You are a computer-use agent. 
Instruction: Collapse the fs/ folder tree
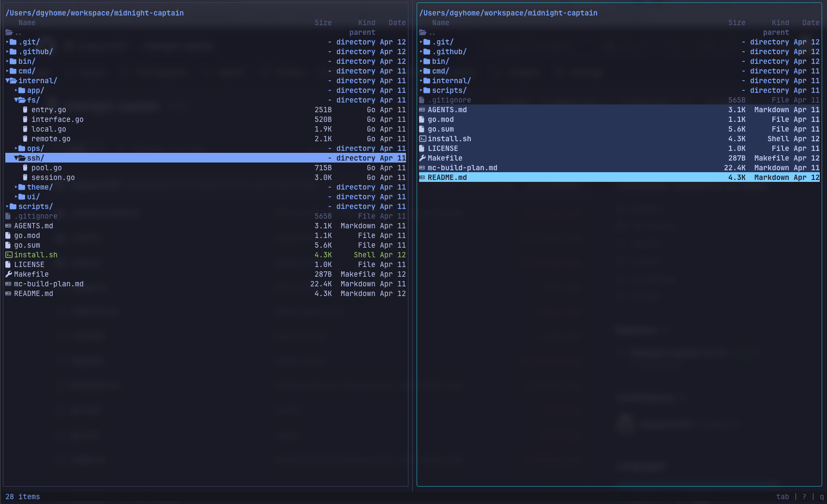pyautogui.click(x=16, y=100)
